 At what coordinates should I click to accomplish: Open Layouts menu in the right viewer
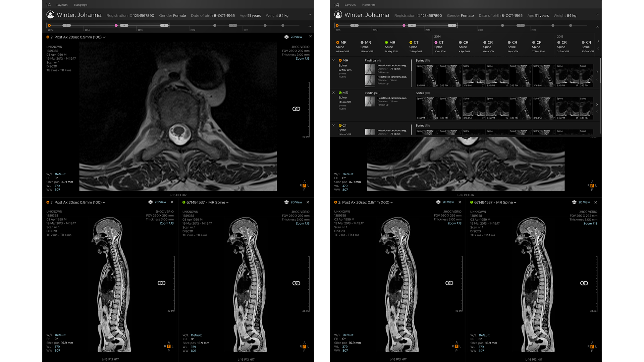click(x=350, y=5)
